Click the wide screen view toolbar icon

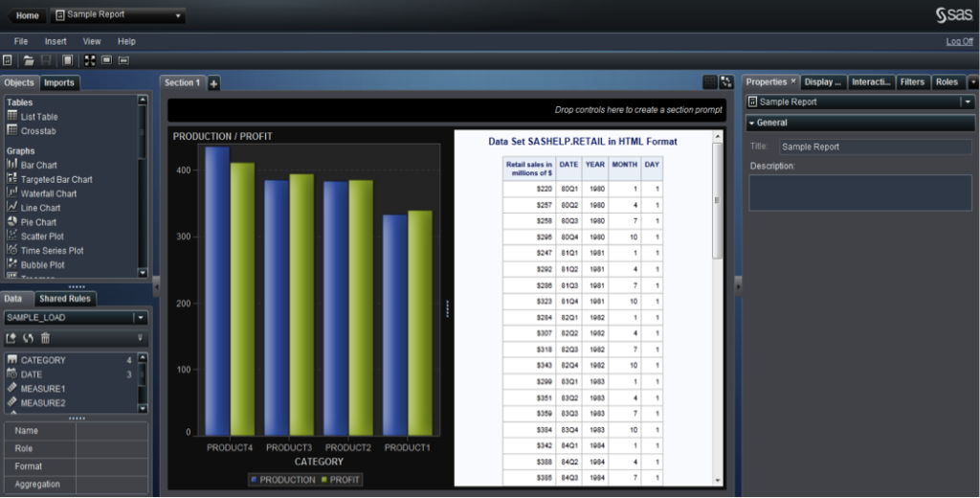click(123, 60)
